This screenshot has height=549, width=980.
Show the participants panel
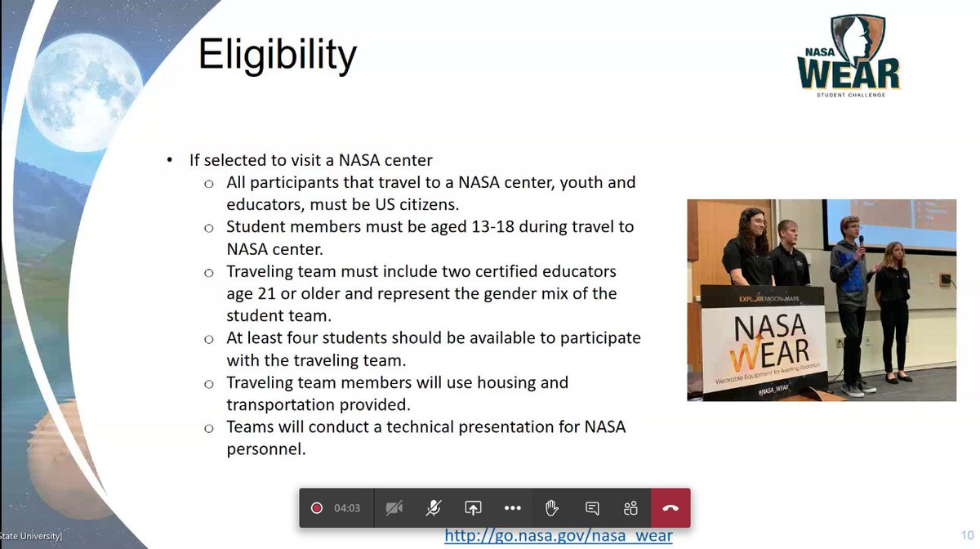tap(630, 508)
